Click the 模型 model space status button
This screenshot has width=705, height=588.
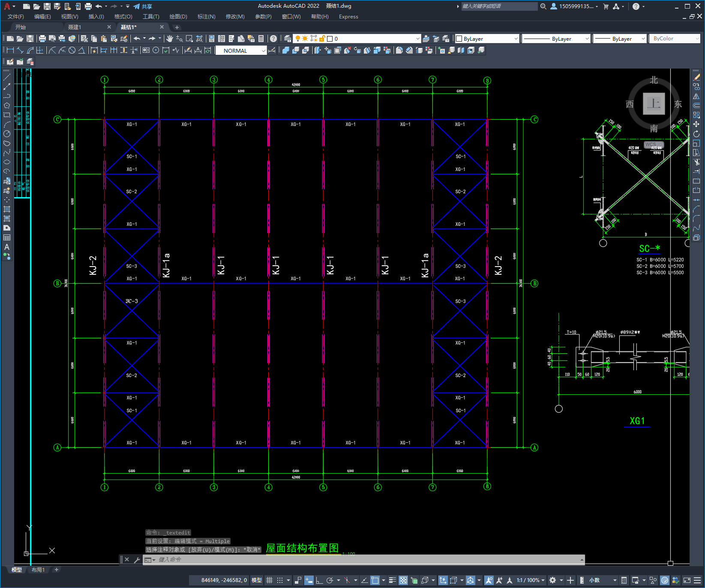pyautogui.click(x=257, y=580)
